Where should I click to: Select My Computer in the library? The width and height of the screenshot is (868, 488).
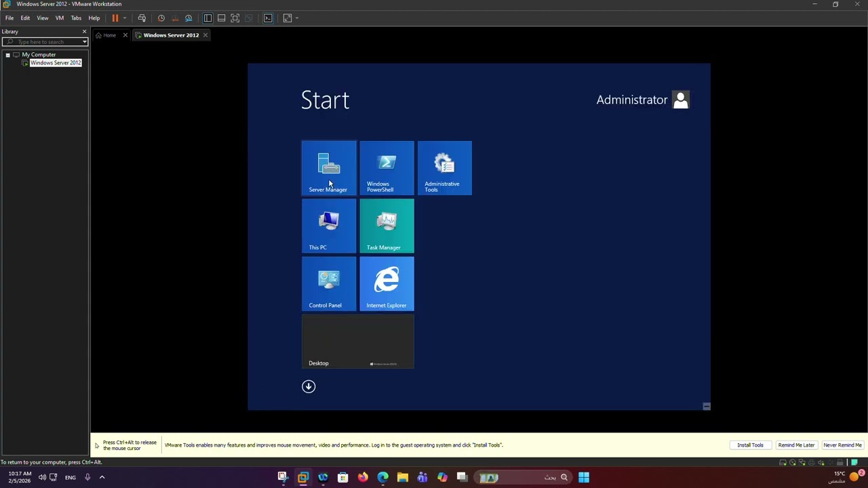[39, 55]
